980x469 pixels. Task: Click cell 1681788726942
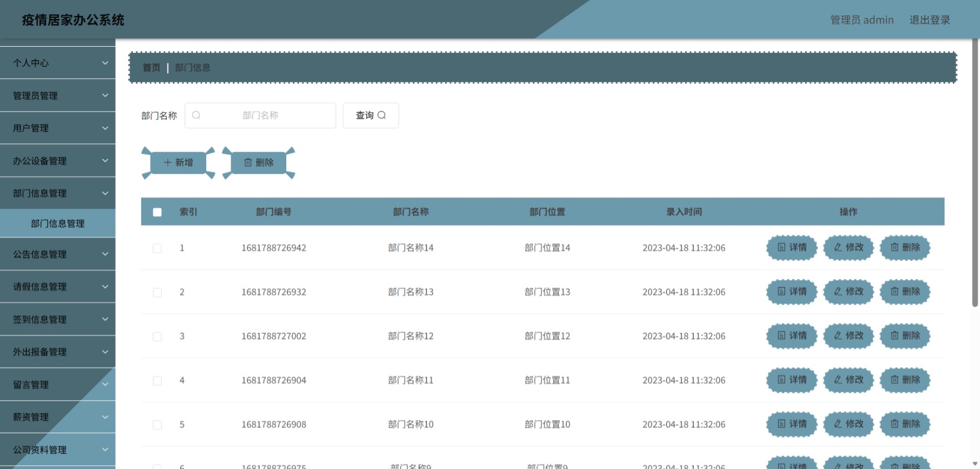coord(273,248)
